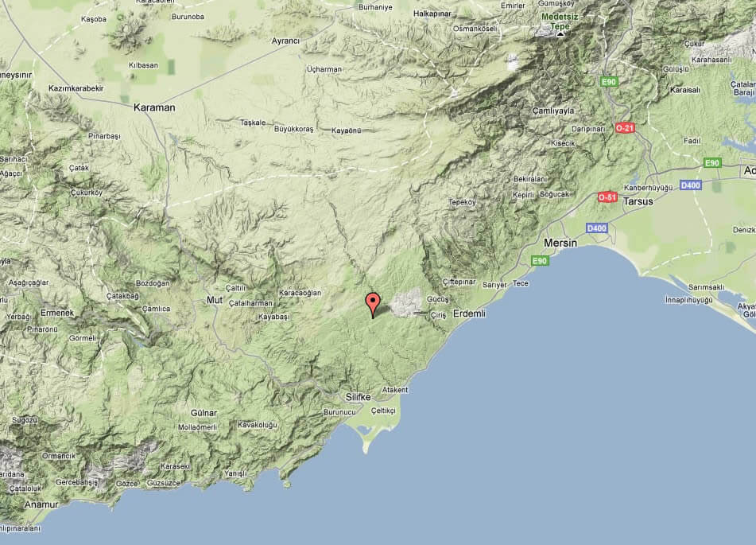Click the D400 shield near Kanberhöyüğü

point(690,185)
